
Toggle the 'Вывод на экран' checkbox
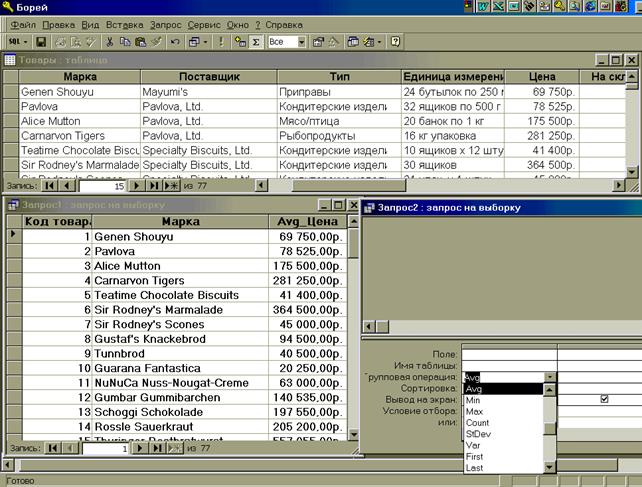pyautogui.click(x=604, y=399)
